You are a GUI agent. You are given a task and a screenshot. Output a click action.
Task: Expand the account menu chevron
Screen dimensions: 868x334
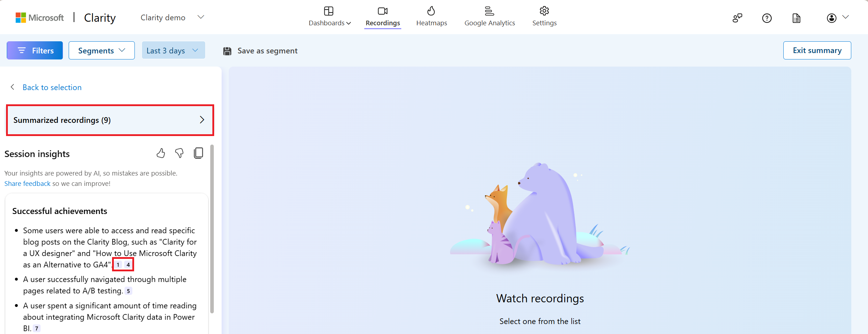[x=846, y=17]
